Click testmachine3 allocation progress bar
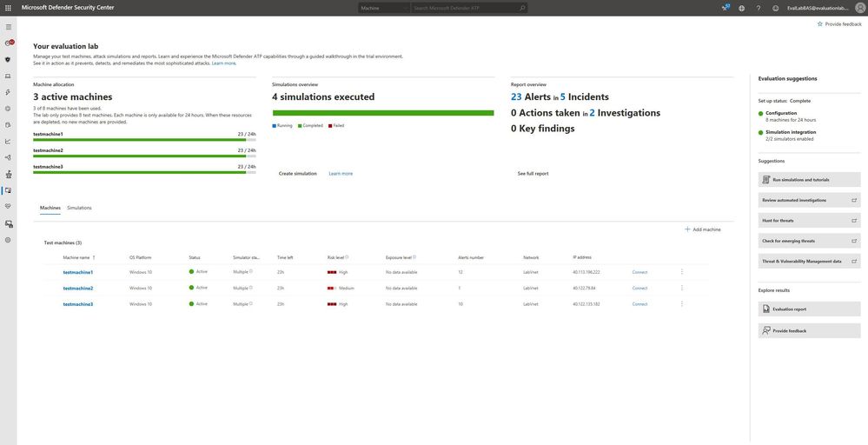Viewport: 868px width, 445px height. click(x=144, y=172)
